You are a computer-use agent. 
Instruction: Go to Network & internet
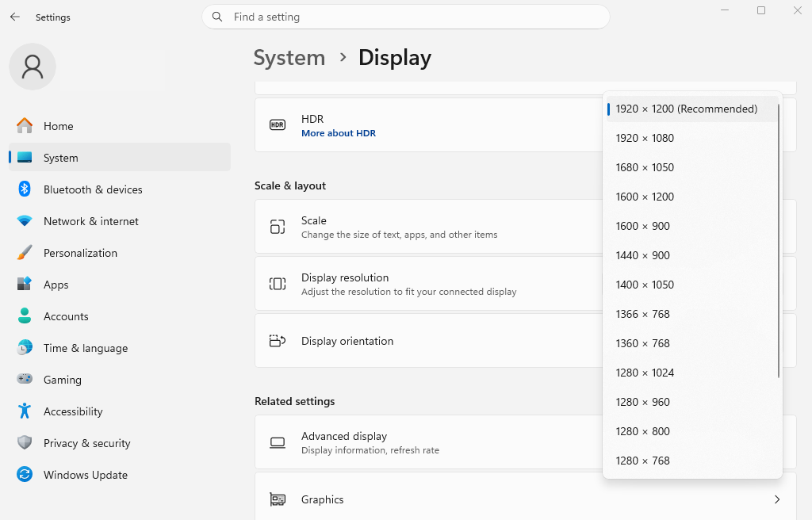coord(120,221)
